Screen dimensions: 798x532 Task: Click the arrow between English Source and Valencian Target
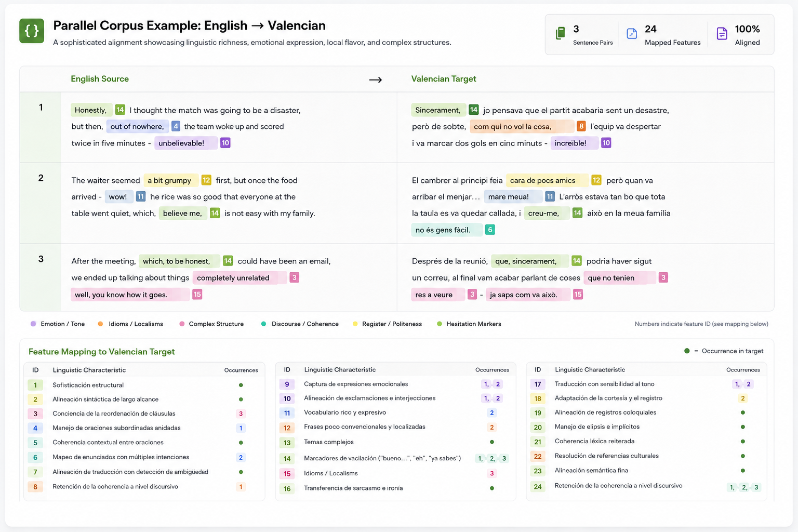click(376, 79)
